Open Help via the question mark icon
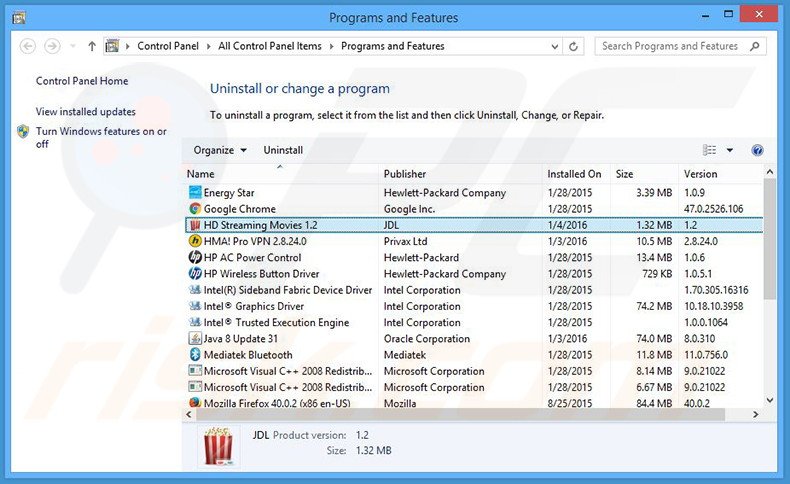This screenshot has width=790, height=484. [757, 150]
